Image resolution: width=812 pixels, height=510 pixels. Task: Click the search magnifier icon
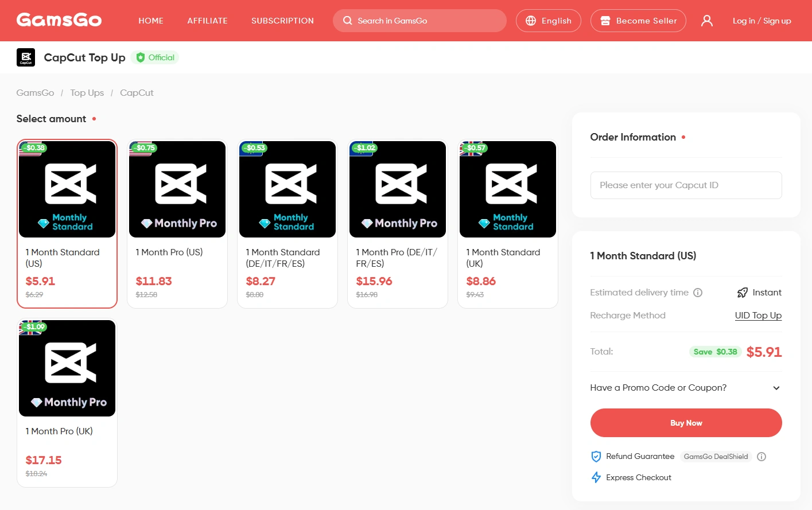(x=347, y=21)
